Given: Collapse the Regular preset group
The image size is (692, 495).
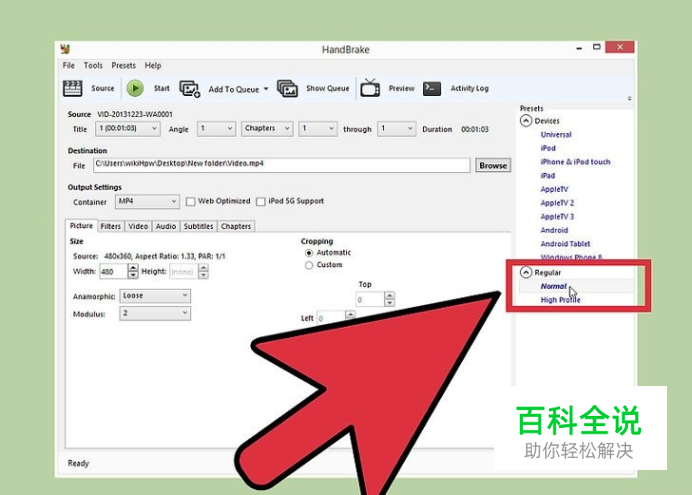Looking at the screenshot, I should [x=526, y=272].
